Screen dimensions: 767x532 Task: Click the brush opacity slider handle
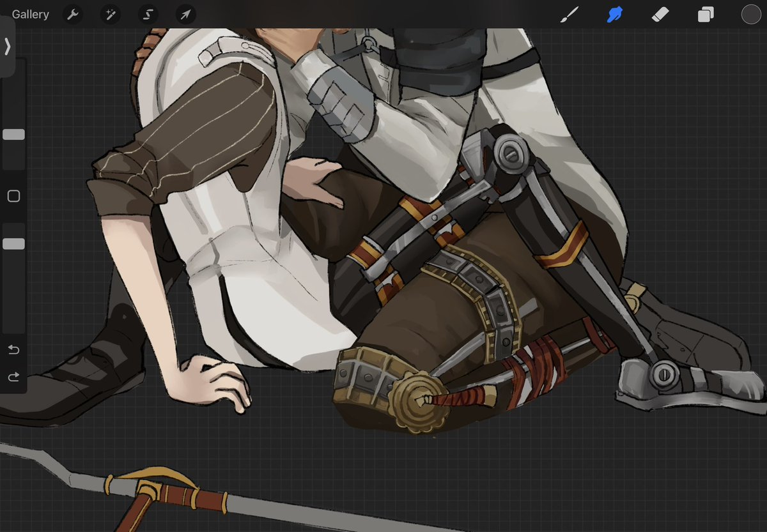tap(13, 244)
